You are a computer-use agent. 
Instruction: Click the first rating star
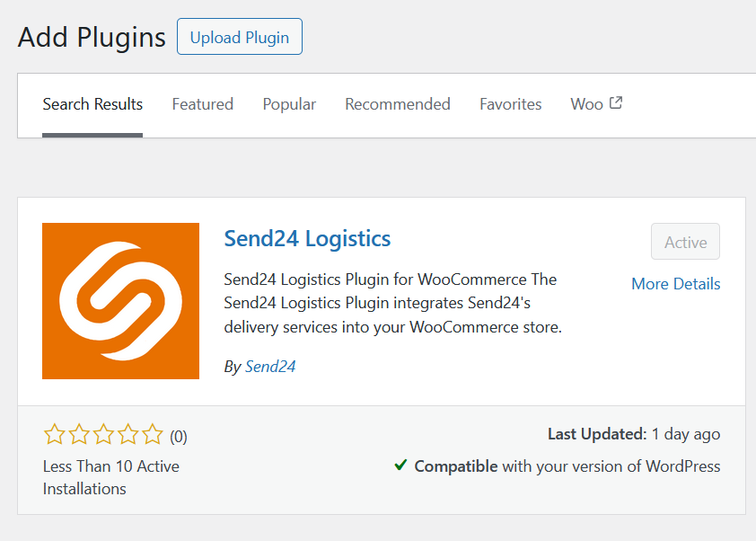pyautogui.click(x=54, y=435)
